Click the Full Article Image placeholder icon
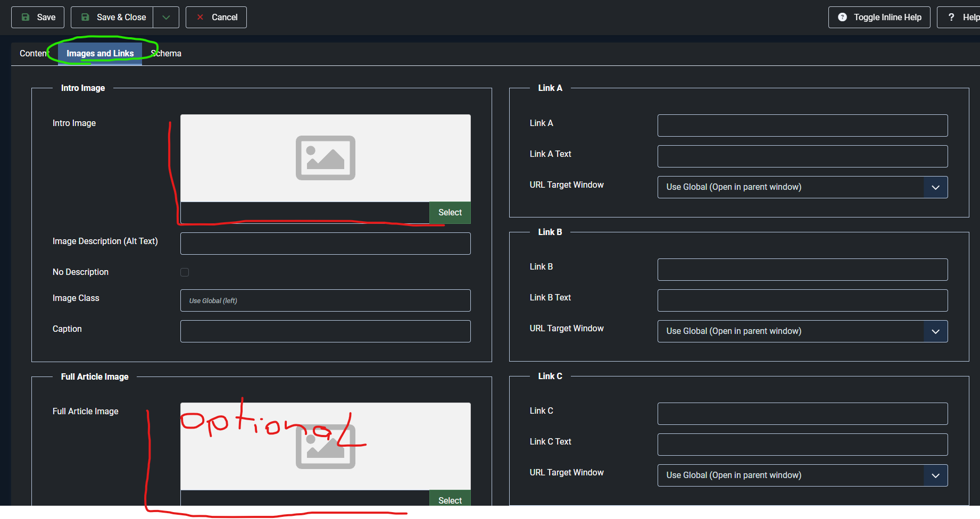980x519 pixels. click(x=325, y=447)
